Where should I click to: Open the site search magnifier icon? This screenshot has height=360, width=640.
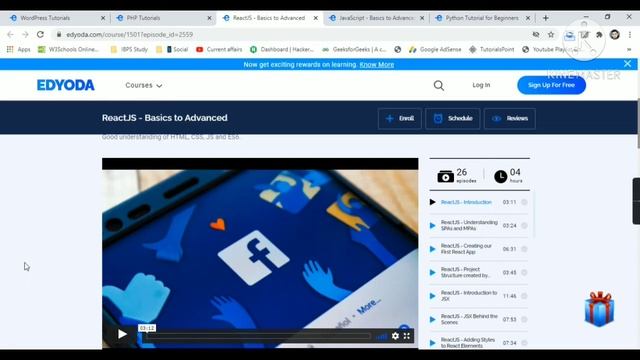pos(439,85)
